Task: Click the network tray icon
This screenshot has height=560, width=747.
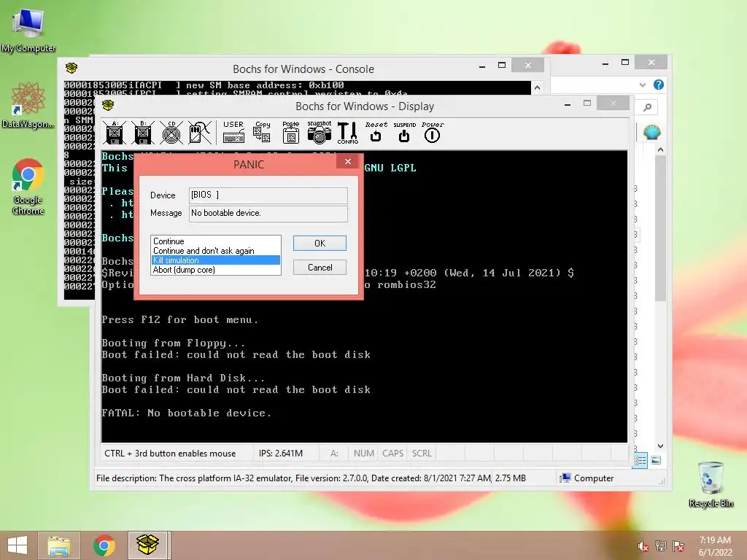Action: point(660,546)
